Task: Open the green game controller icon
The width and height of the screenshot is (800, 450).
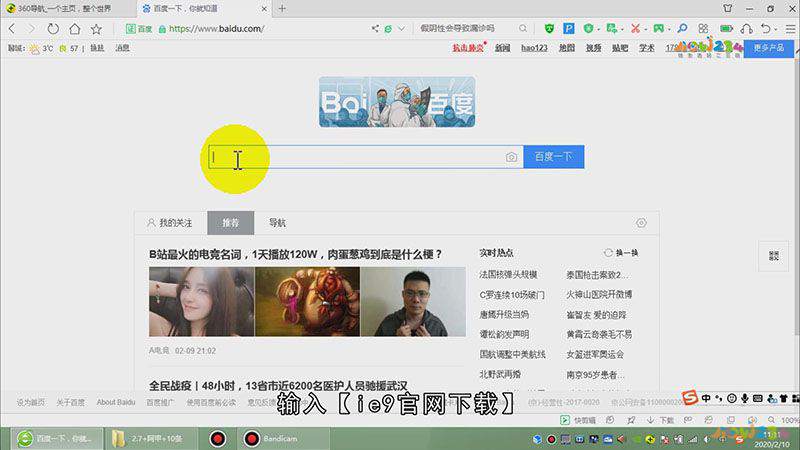Action: (x=659, y=29)
